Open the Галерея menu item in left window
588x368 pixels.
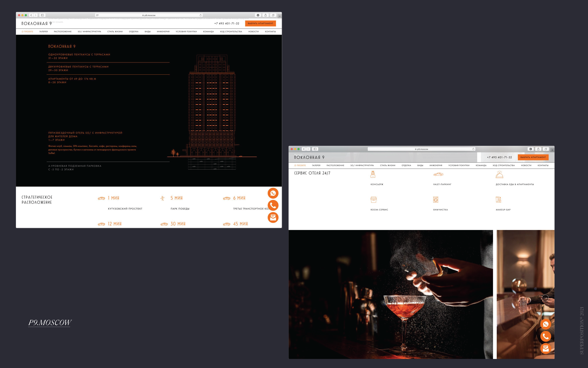[44, 32]
